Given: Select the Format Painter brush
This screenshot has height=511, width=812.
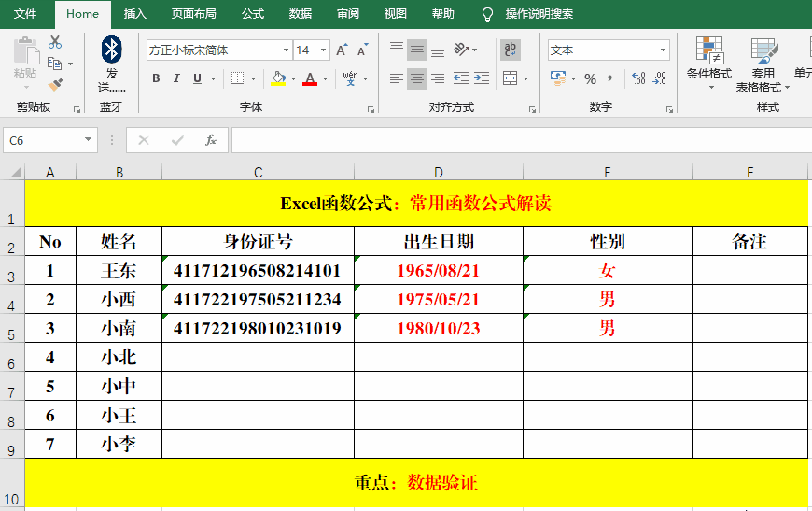Looking at the screenshot, I should click(55, 85).
